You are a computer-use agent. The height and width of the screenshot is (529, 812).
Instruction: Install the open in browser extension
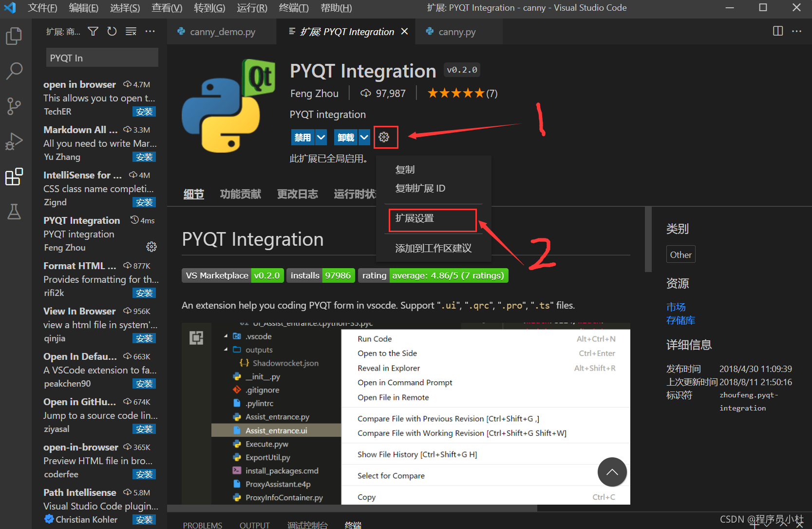144,112
